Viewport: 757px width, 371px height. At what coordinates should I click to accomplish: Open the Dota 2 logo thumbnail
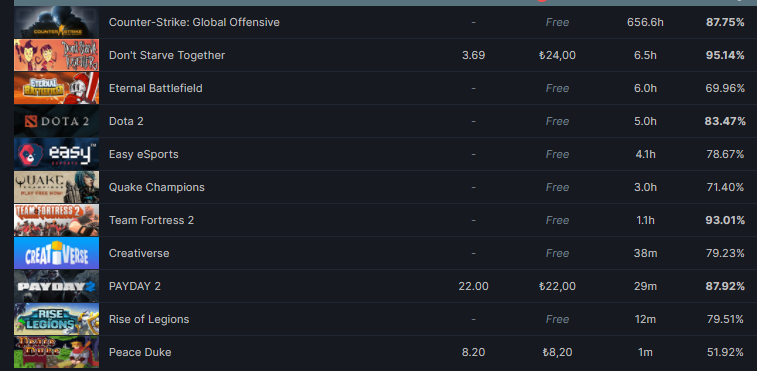[x=56, y=121]
